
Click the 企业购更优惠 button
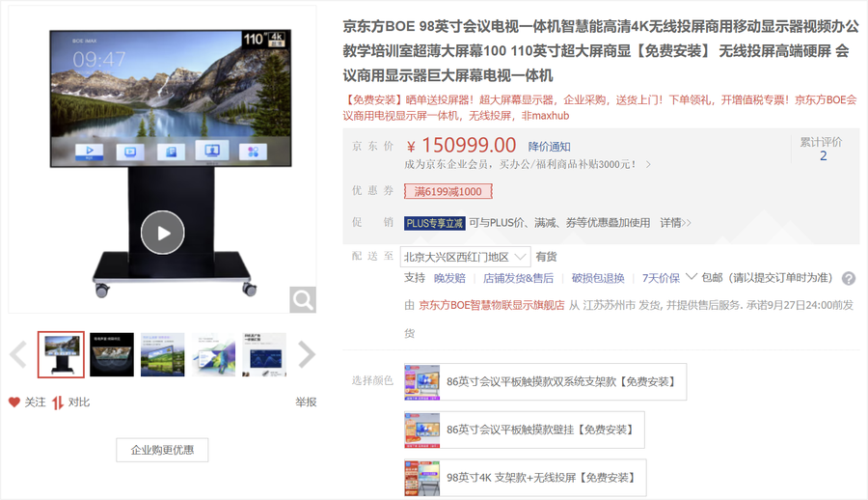coord(162,450)
